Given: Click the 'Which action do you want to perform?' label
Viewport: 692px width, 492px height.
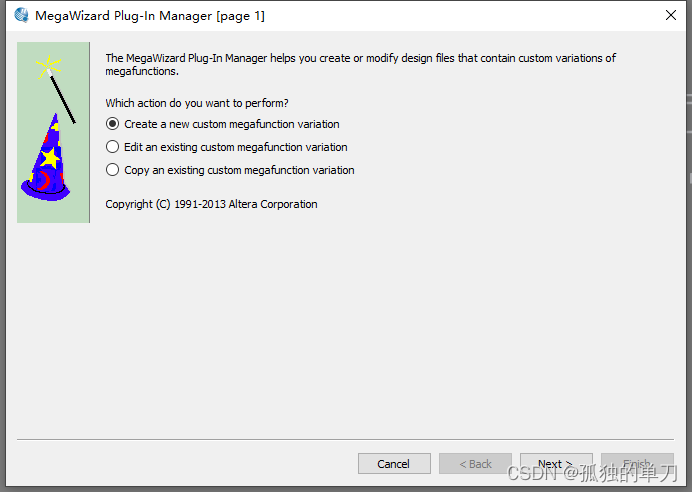Looking at the screenshot, I should 197,103.
